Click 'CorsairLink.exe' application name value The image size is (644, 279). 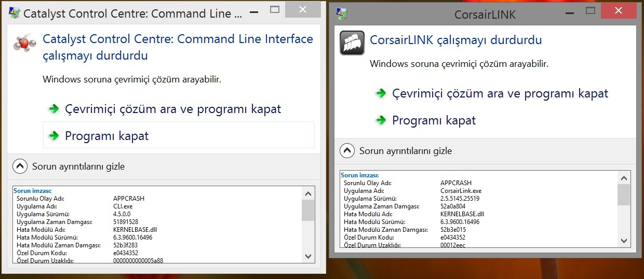pos(461,191)
